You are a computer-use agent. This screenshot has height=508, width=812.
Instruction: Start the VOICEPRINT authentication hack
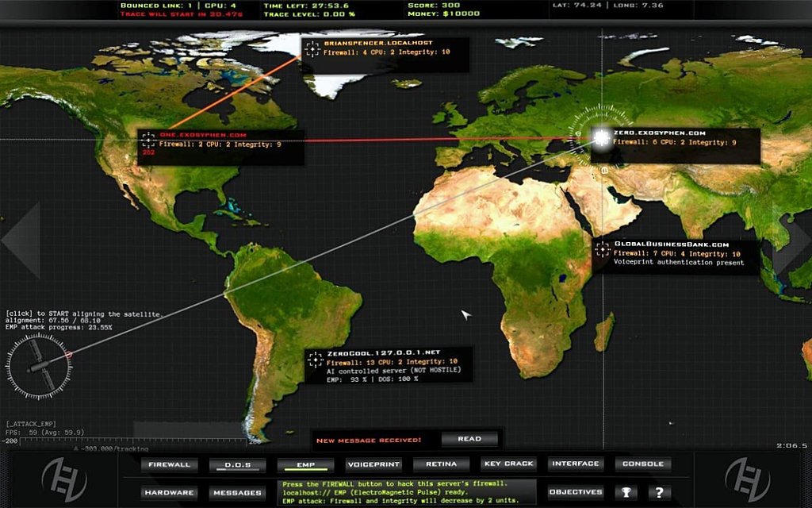click(373, 464)
